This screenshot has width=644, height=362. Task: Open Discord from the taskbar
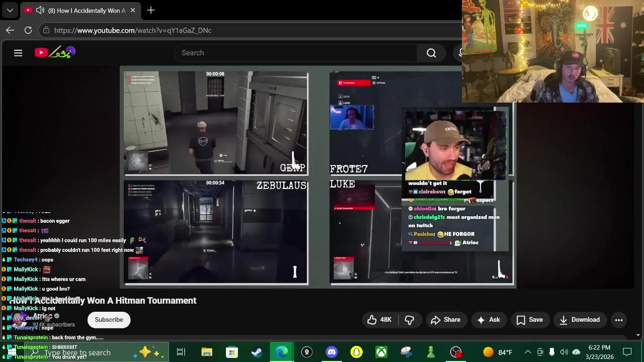pyautogui.click(x=332, y=352)
